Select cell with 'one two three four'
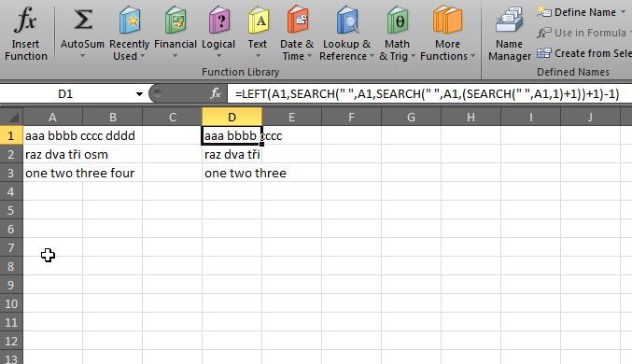 [53, 173]
